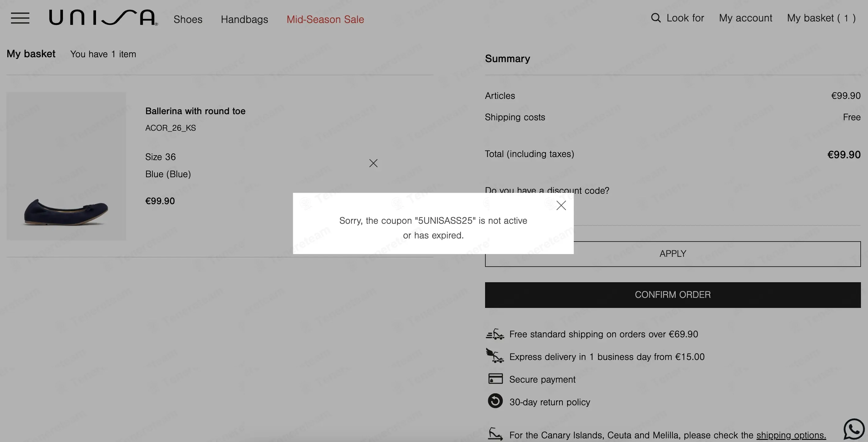This screenshot has height=442, width=868.
Task: Select the Free standard shipping over €69.90 text
Action: pos(603,335)
